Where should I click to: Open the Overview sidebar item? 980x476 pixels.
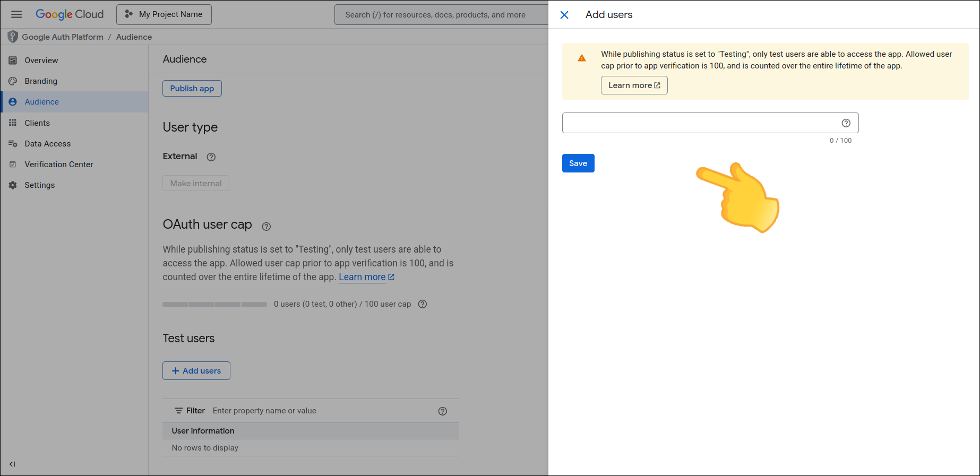coord(74,60)
